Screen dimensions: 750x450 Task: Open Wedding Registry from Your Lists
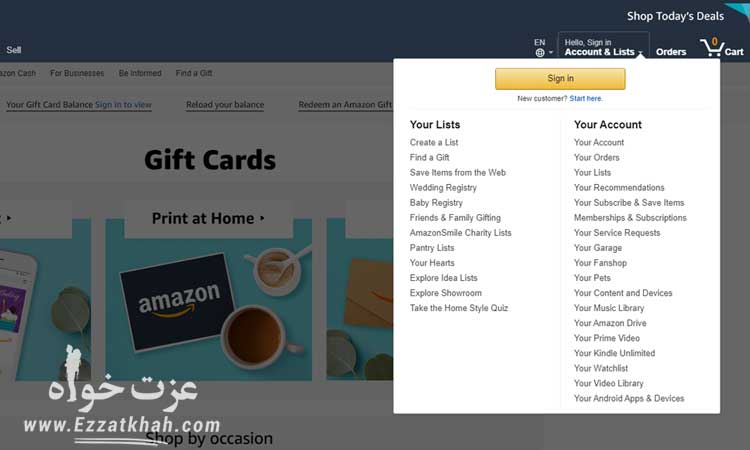pos(443,188)
